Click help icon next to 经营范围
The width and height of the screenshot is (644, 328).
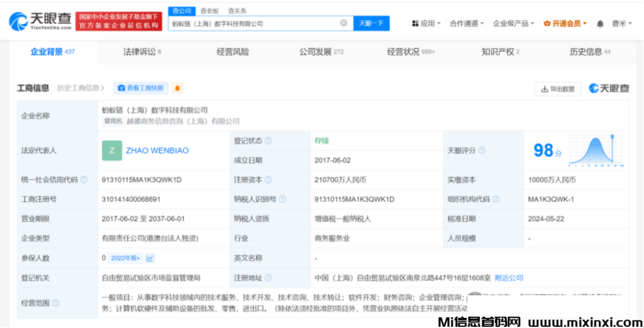[55, 303]
